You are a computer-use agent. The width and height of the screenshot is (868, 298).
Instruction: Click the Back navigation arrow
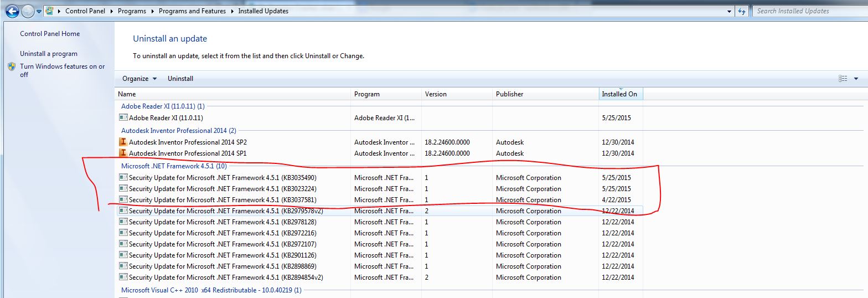coord(12,11)
